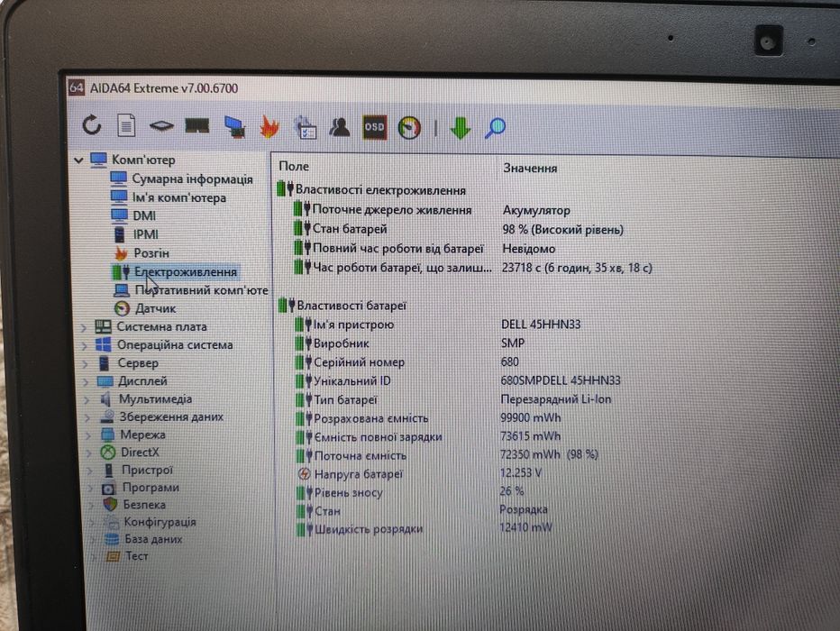Image resolution: width=840 pixels, height=631 pixels.
Task: Select Ім'я комп'ютера tree item
Action: [169, 197]
